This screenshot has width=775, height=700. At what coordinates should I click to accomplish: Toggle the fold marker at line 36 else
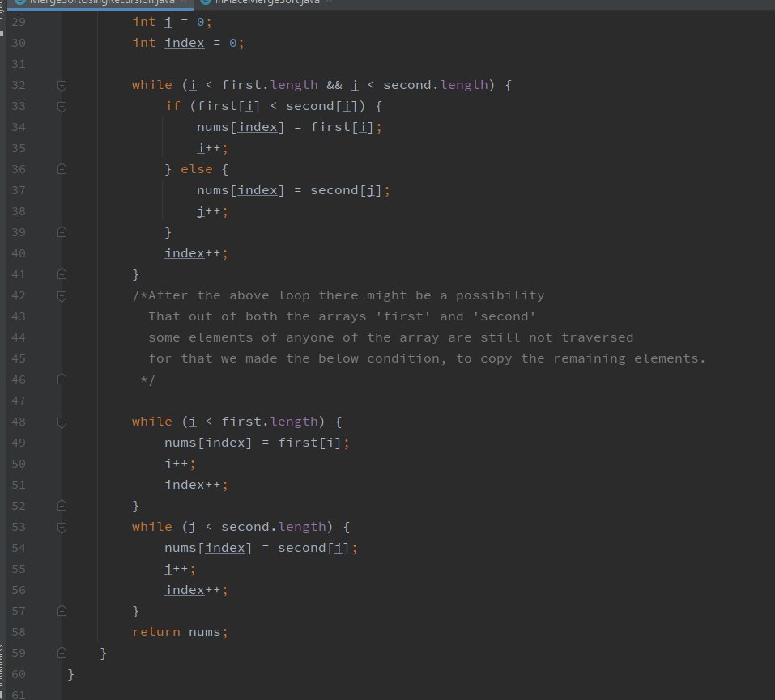coord(62,169)
